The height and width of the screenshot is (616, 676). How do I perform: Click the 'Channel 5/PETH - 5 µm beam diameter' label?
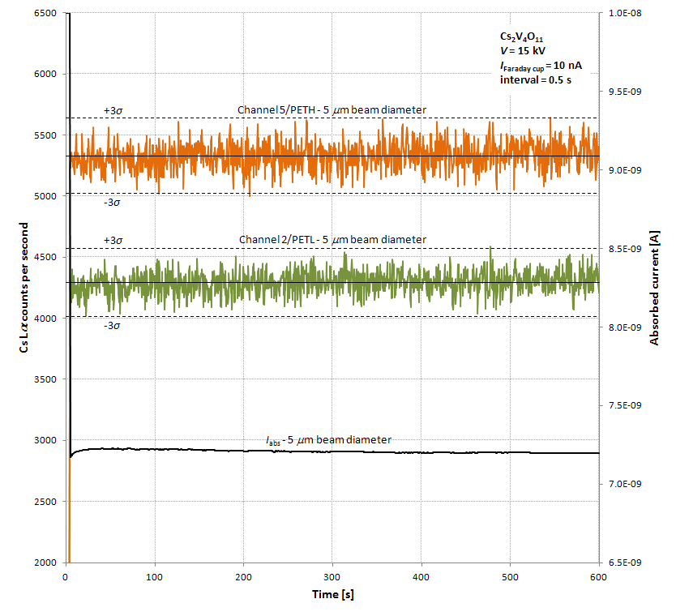[332, 109]
